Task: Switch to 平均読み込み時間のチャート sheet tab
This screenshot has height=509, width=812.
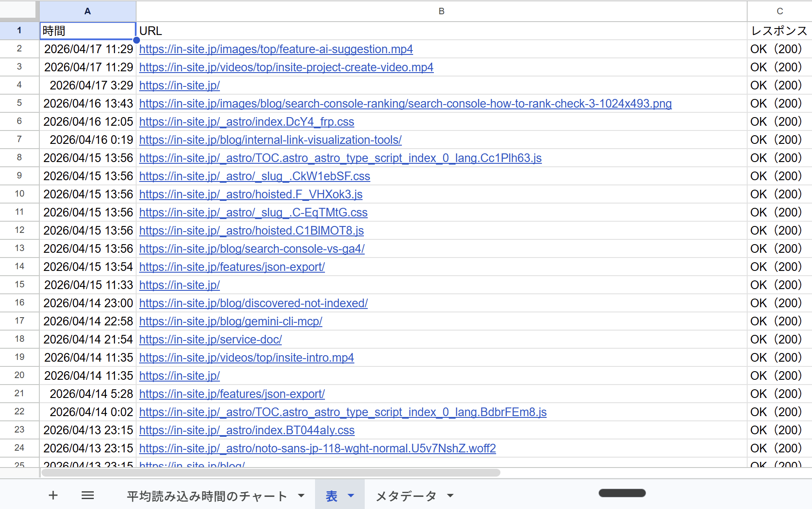Action: coord(207,496)
